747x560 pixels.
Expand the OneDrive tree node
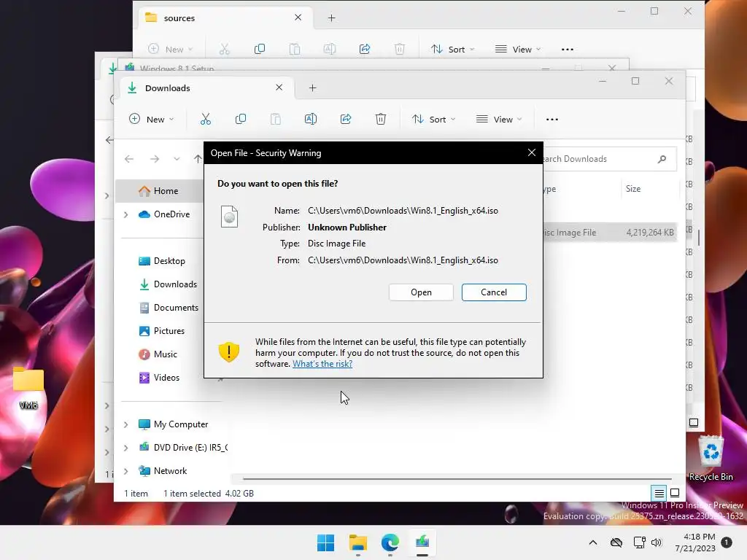[x=125, y=215]
